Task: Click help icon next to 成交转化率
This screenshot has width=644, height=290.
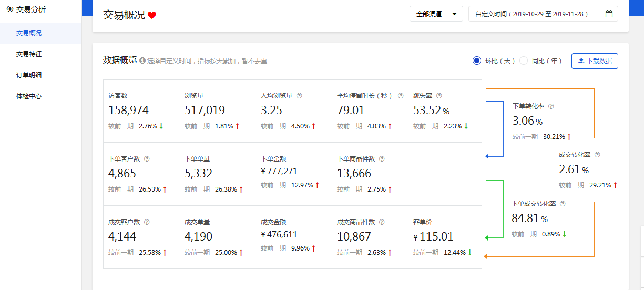Action: coord(597,155)
